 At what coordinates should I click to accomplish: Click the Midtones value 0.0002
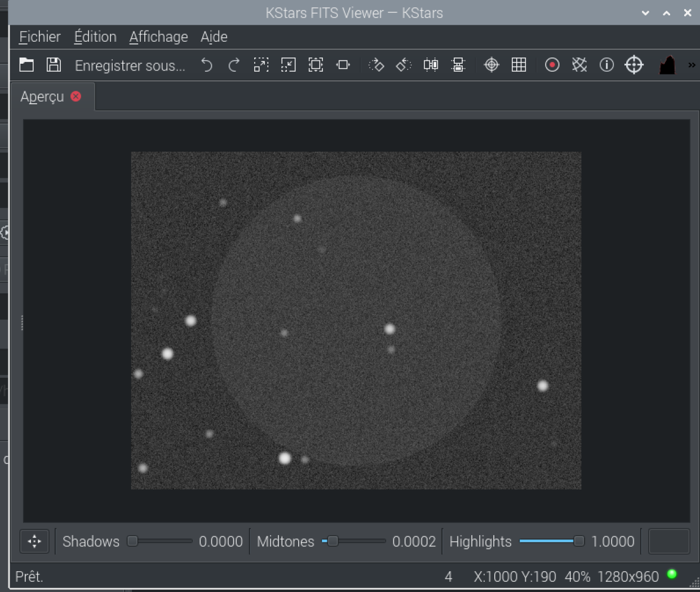click(x=414, y=542)
